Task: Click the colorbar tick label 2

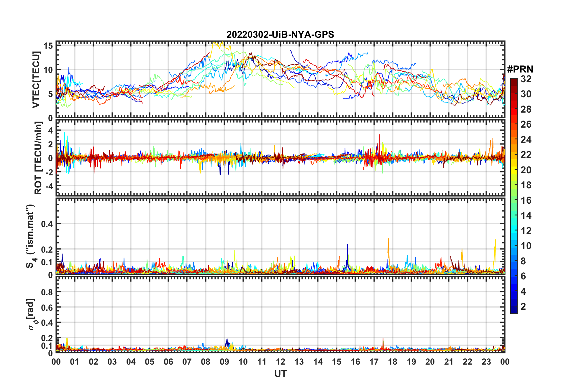Action: 523,307
